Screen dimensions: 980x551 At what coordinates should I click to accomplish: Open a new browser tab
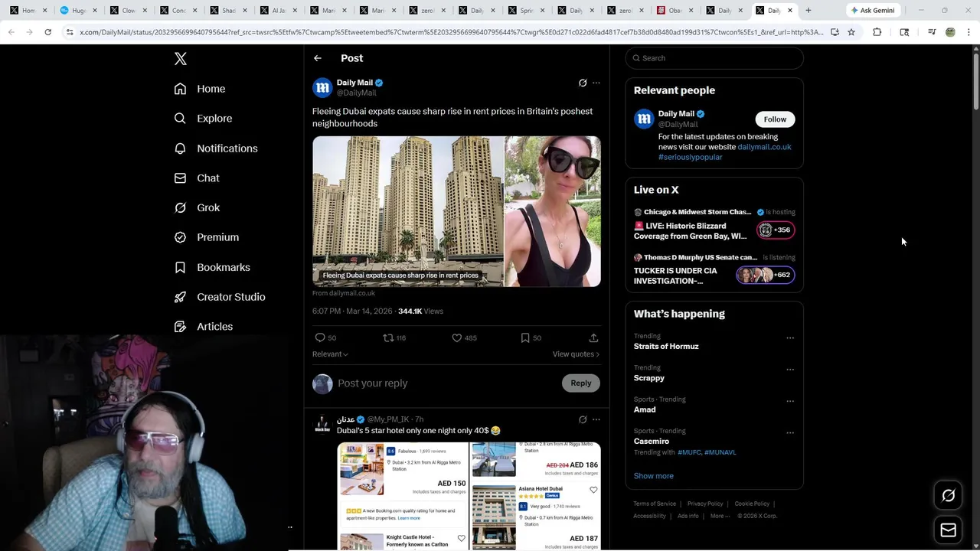[x=808, y=11]
